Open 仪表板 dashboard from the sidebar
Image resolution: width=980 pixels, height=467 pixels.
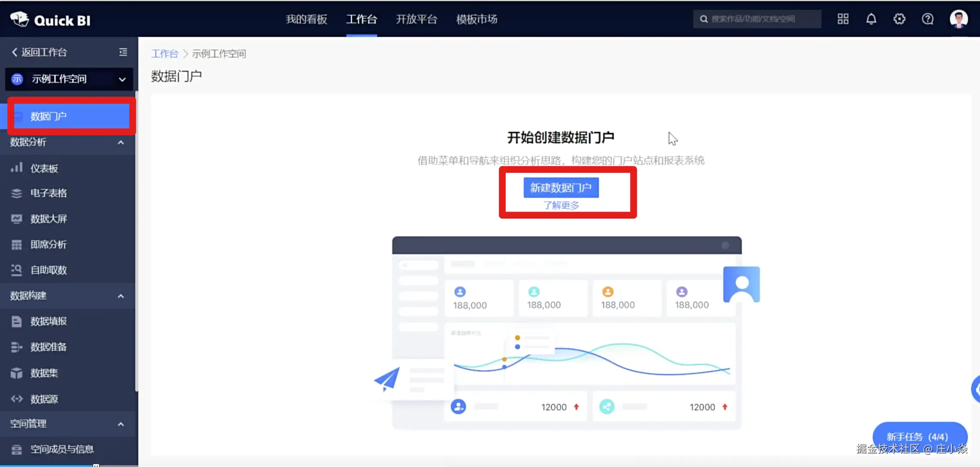click(x=44, y=168)
